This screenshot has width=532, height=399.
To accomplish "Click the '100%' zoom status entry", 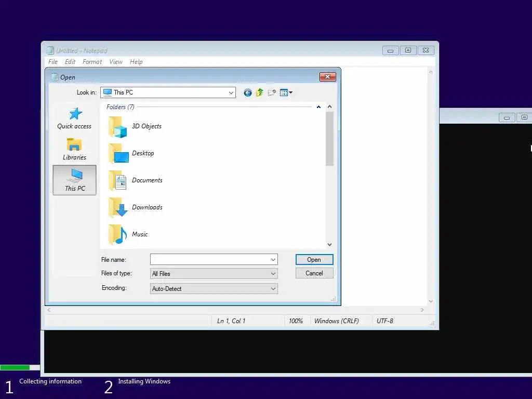I will tap(296, 321).
